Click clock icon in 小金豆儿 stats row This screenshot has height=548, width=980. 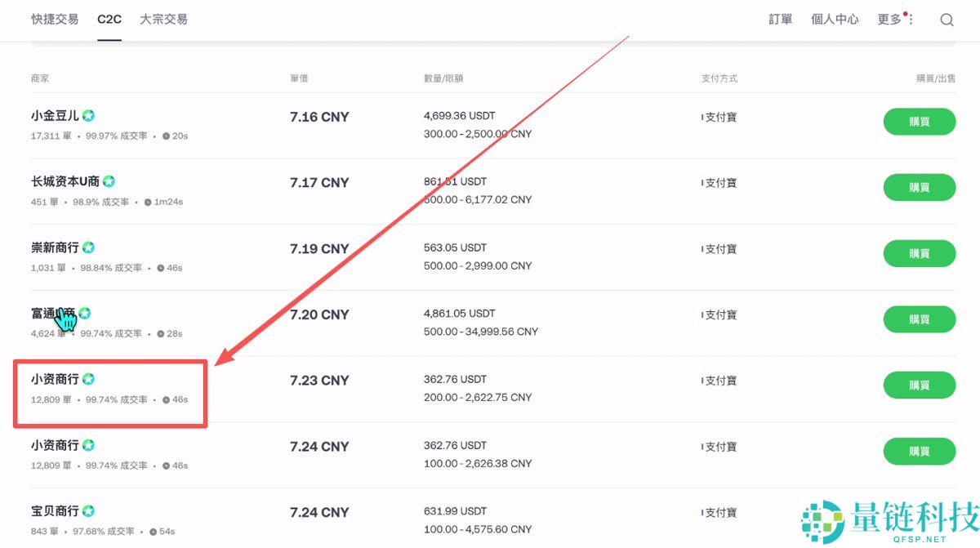166,136
